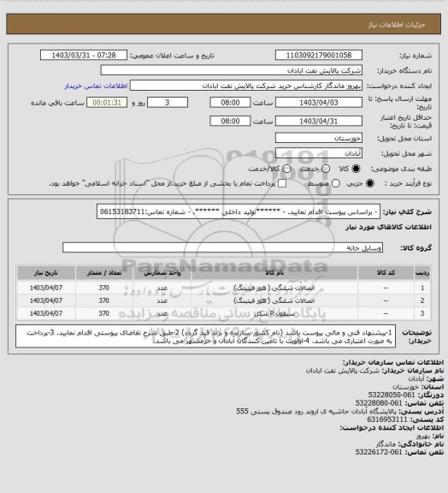The width and height of the screenshot is (448, 493).
Task: Click the remaining days field showing 3
Action: pyautogui.click(x=168, y=103)
